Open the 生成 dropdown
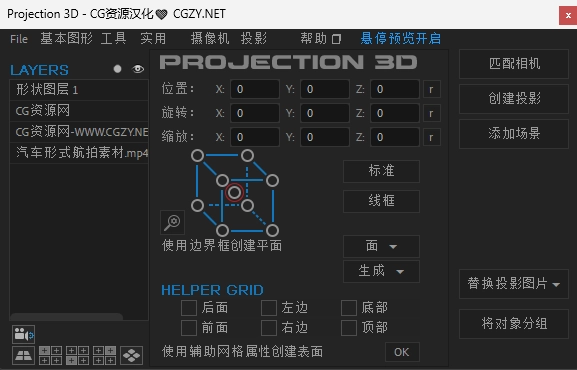 [381, 271]
